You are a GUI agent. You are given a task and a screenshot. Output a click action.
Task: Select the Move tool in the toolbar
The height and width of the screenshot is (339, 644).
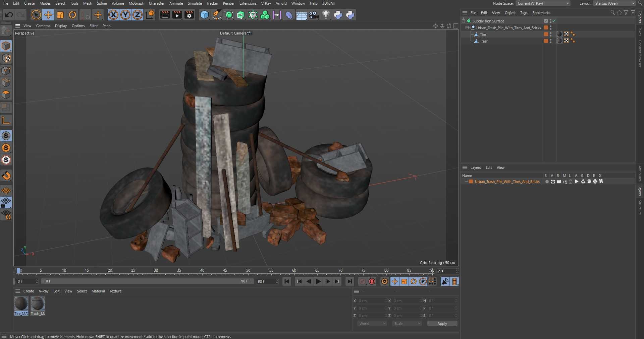[48, 15]
